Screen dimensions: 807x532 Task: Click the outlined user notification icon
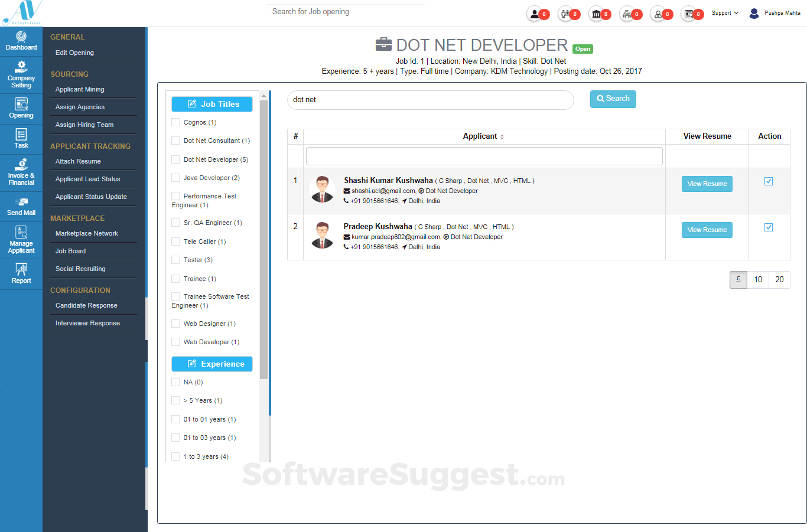pyautogui.click(x=658, y=14)
